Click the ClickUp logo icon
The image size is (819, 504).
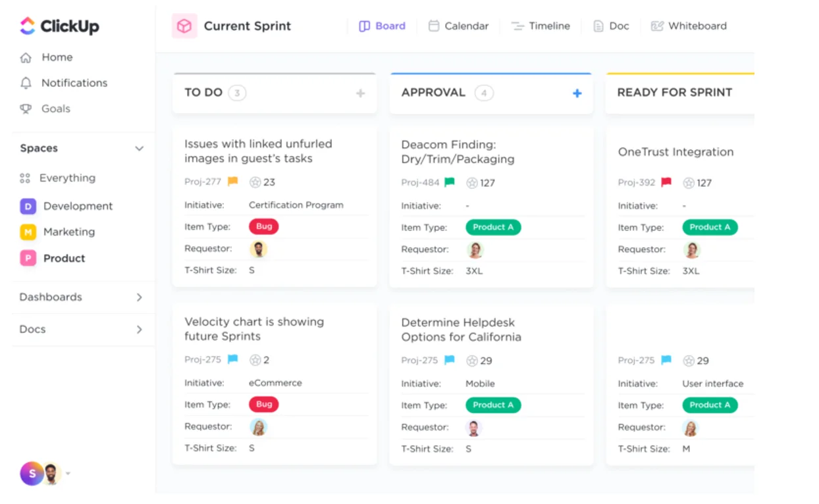[28, 26]
